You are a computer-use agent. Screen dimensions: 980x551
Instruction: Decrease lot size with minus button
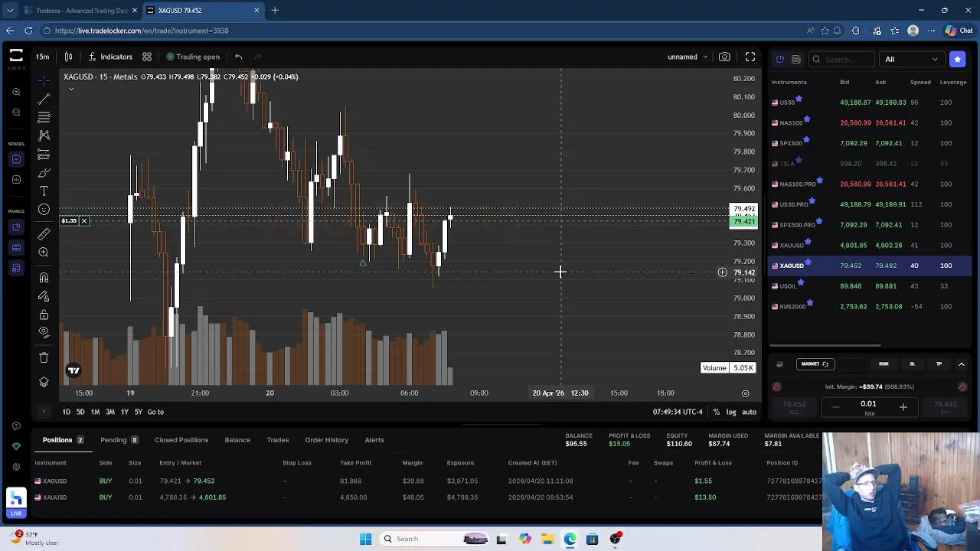(x=835, y=407)
